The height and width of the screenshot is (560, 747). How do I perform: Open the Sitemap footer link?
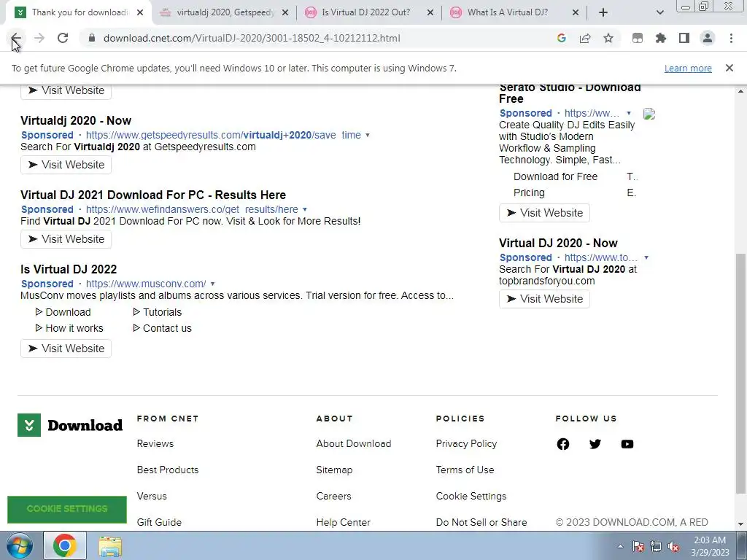click(x=334, y=470)
